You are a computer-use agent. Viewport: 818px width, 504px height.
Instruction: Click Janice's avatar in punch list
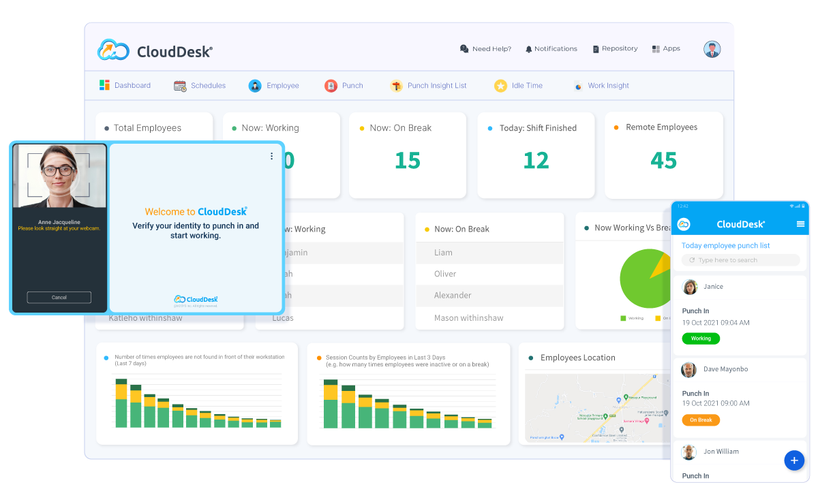pyautogui.click(x=690, y=287)
